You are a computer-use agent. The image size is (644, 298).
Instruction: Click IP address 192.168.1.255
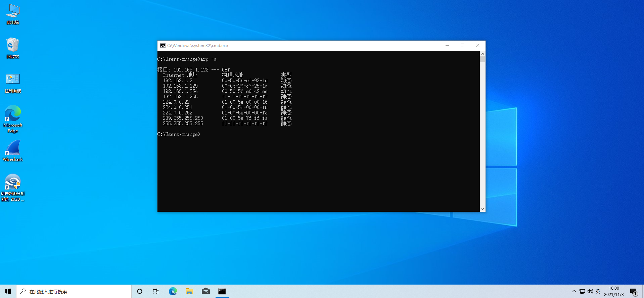[180, 97]
